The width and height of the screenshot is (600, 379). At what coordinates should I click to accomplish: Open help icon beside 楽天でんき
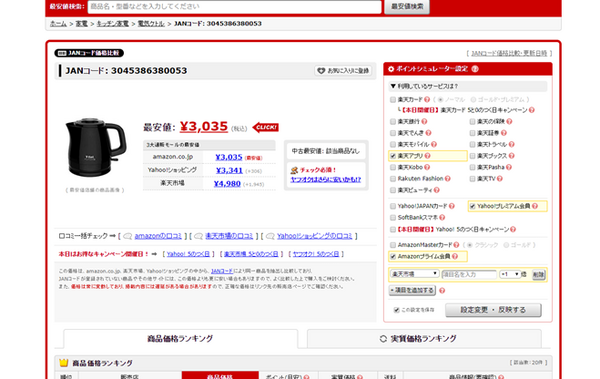pos(428,133)
